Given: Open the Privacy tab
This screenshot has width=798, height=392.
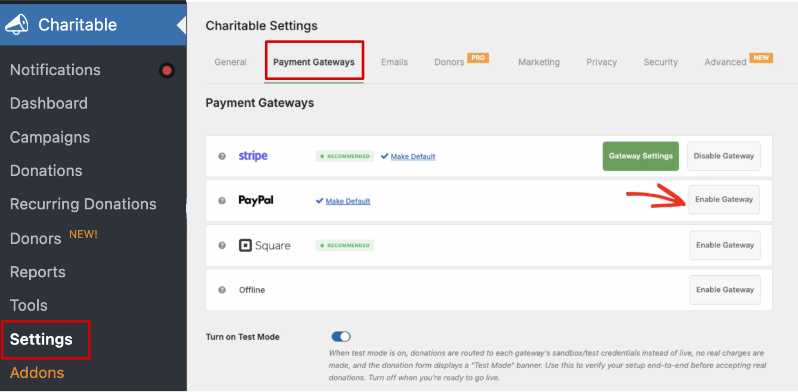Looking at the screenshot, I should pos(602,62).
